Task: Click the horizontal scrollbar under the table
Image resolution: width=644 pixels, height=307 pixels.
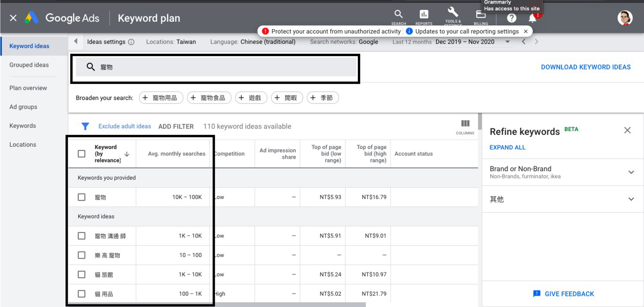Action: (x=290, y=304)
